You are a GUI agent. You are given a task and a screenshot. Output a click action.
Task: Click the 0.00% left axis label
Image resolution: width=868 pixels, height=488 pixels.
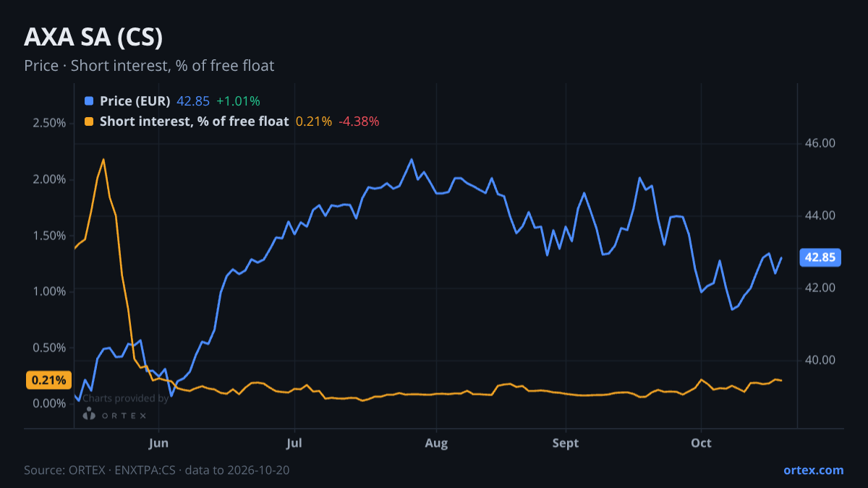49,403
